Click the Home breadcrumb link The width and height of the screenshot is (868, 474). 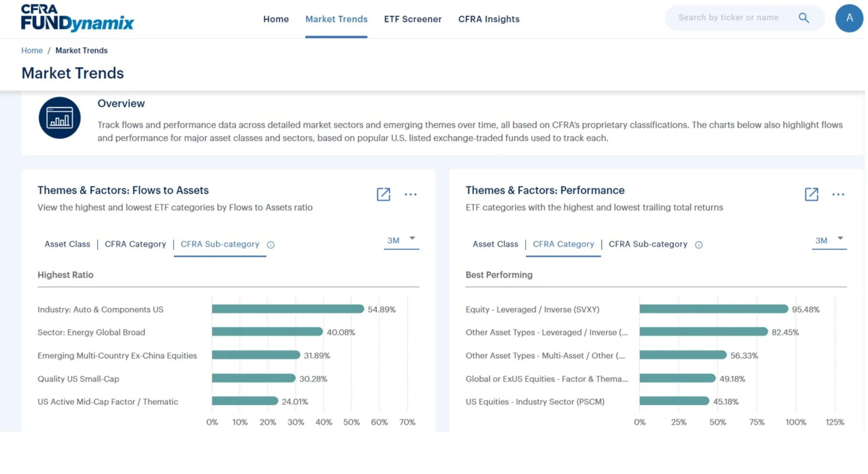32,51
